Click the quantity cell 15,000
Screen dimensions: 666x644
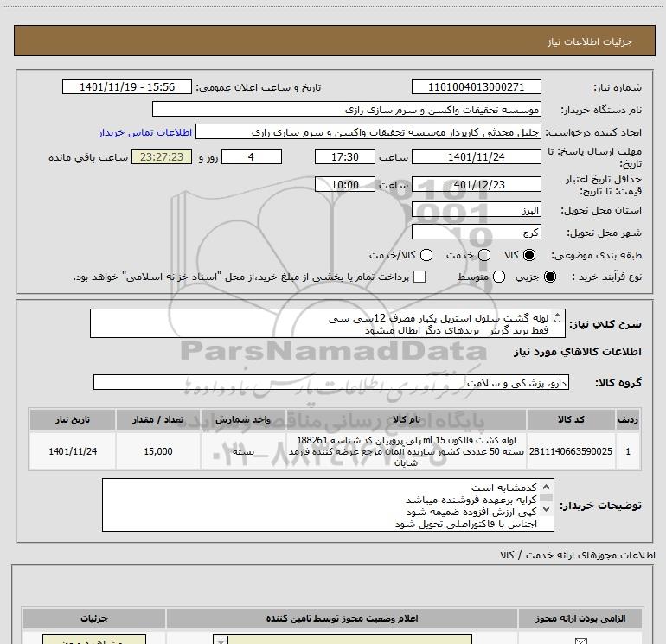(158, 451)
